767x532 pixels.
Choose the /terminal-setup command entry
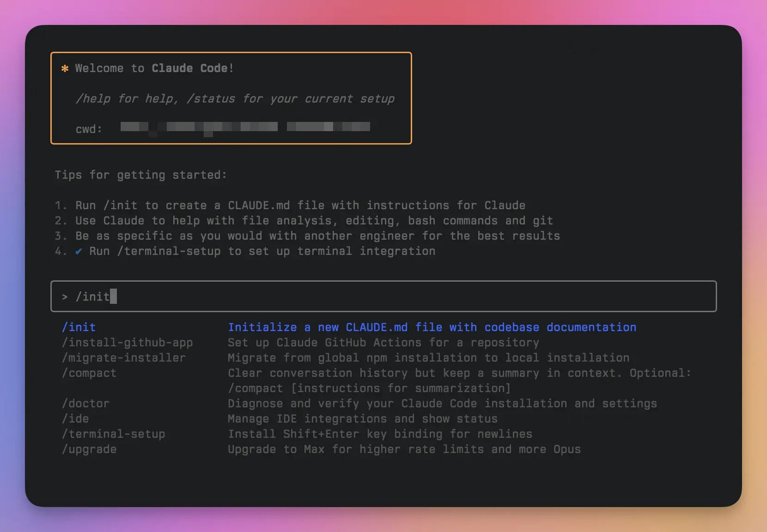point(114,434)
